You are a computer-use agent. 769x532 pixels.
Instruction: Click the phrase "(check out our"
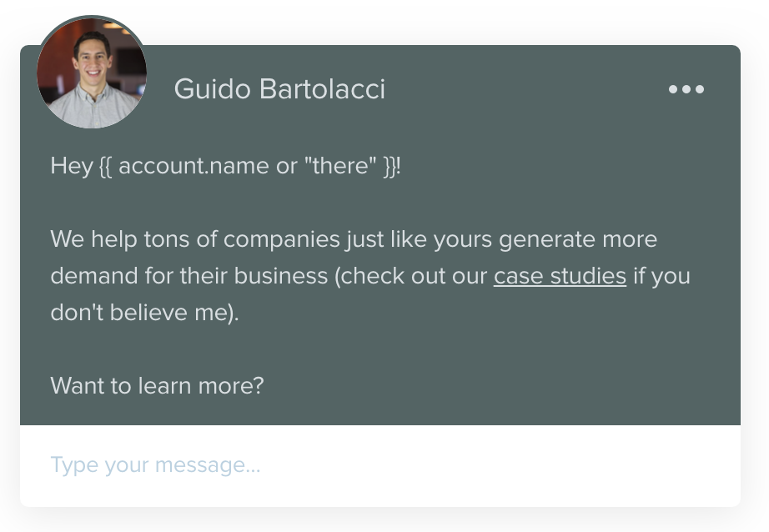[x=410, y=276]
